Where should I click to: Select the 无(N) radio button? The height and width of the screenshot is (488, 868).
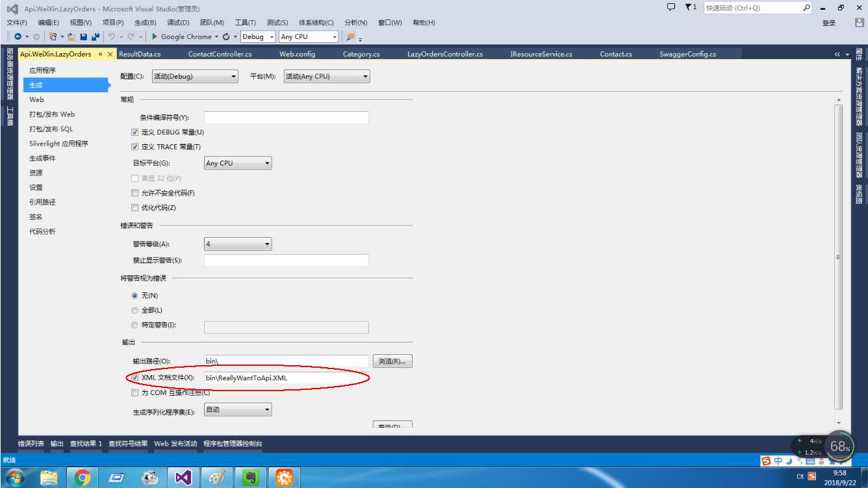(135, 296)
